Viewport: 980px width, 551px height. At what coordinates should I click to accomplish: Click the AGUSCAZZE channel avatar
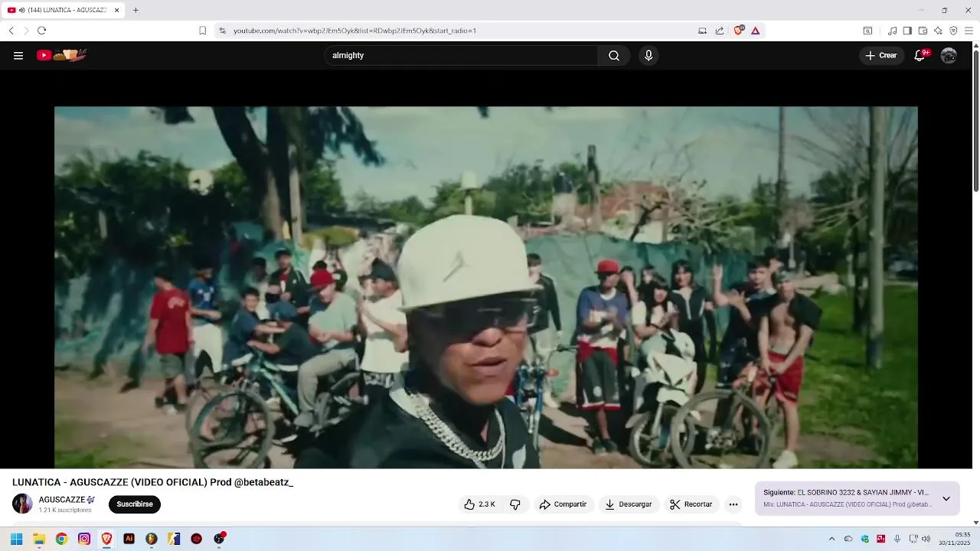click(x=22, y=504)
